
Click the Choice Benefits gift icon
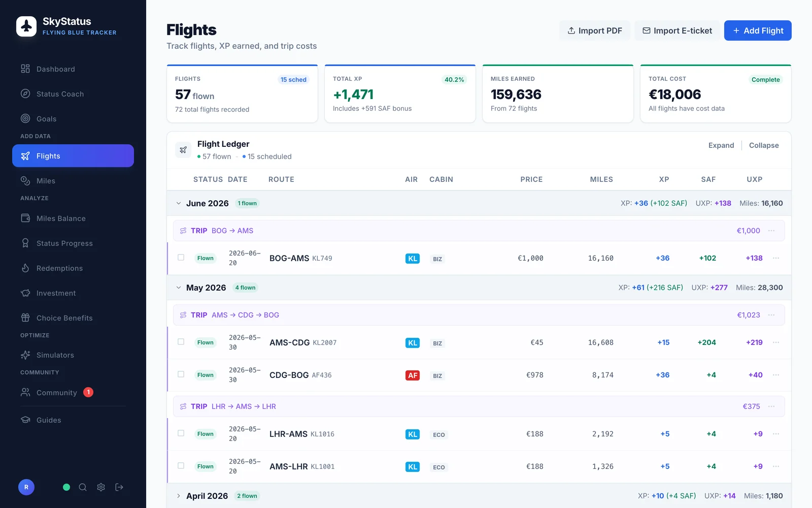pyautogui.click(x=25, y=318)
